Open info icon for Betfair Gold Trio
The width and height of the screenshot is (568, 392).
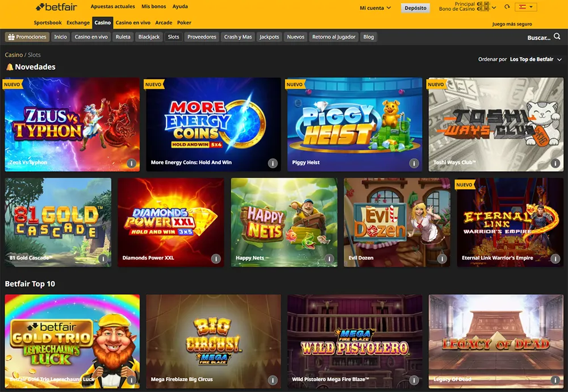(132, 380)
